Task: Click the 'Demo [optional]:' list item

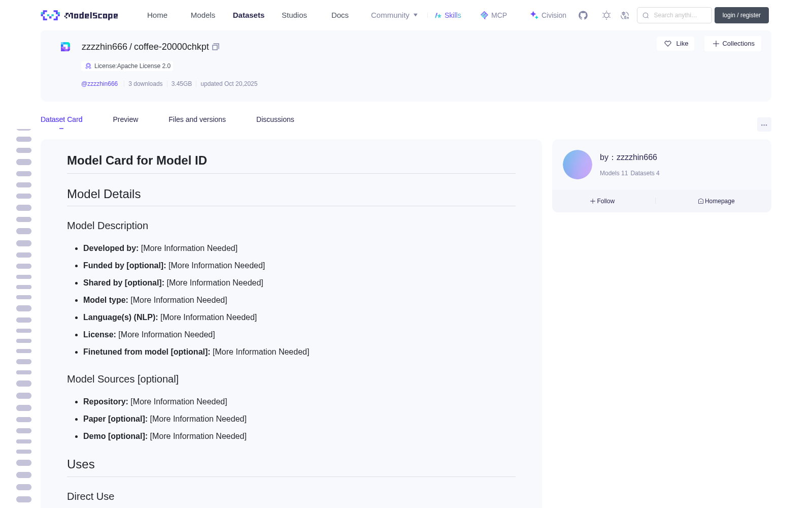Action: [165, 436]
